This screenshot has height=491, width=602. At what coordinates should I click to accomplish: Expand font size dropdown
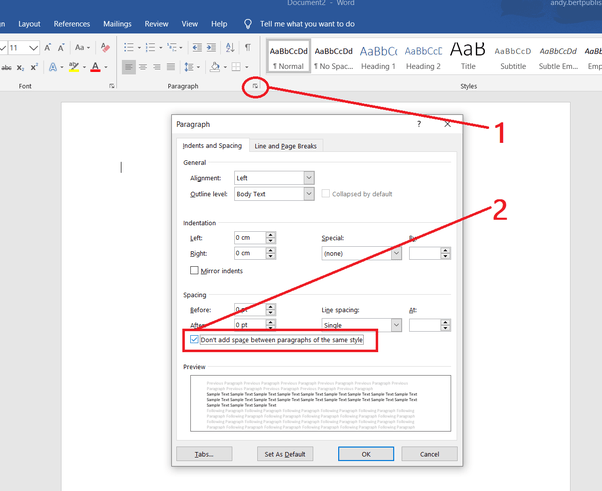tap(33, 48)
